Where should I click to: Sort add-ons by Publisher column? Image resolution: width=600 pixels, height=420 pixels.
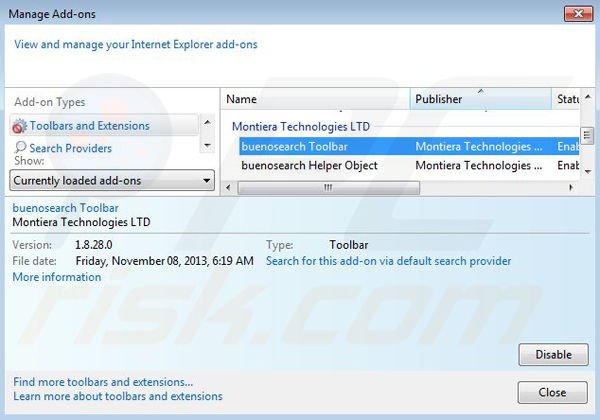(x=481, y=99)
